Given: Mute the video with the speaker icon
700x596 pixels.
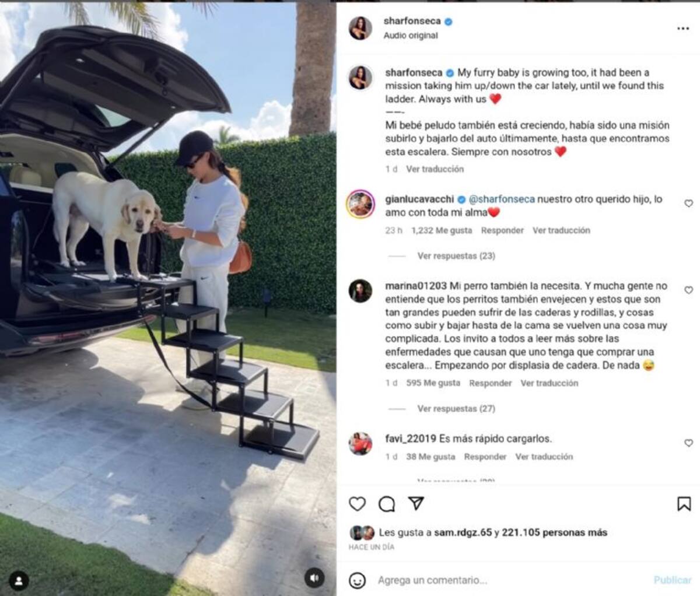Looking at the screenshot, I should pos(314,578).
